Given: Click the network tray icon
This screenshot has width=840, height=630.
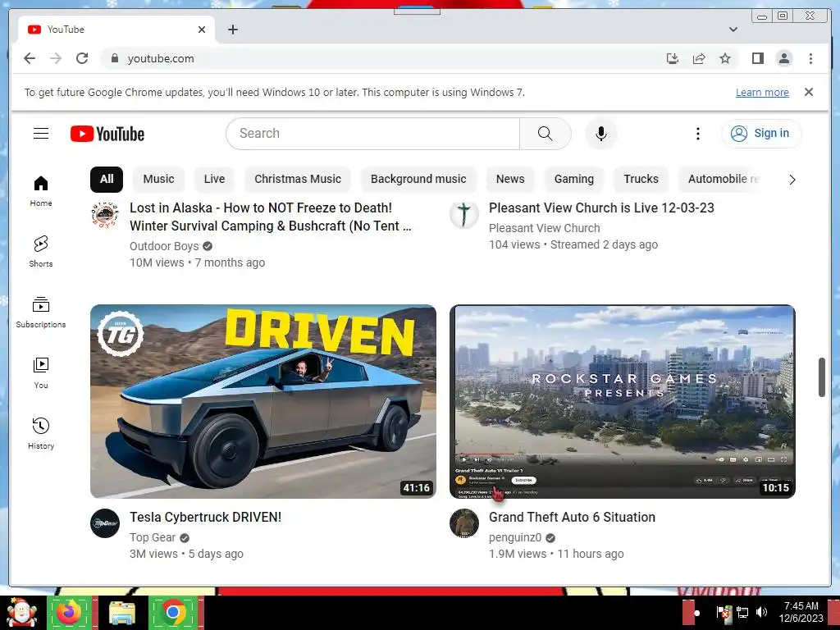Looking at the screenshot, I should (742, 612).
